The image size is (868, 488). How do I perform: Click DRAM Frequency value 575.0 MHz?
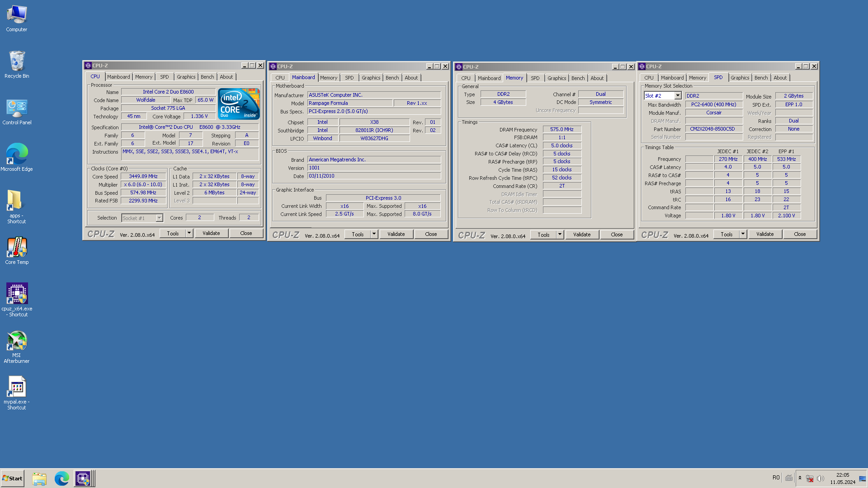(562, 130)
